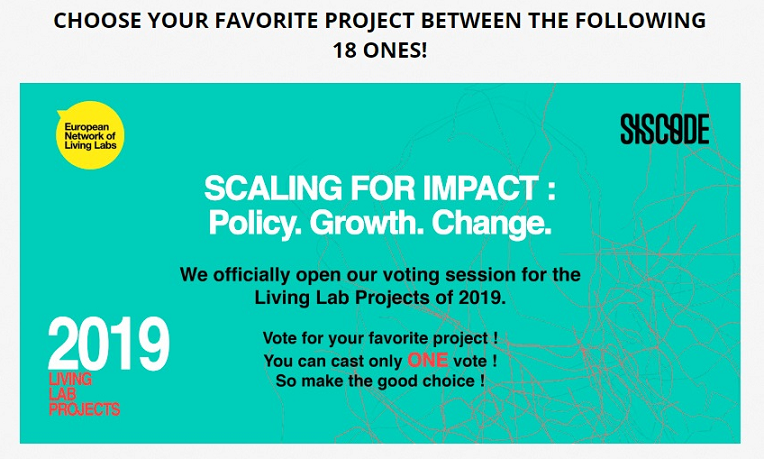Click the You can cast only text

point(333,361)
